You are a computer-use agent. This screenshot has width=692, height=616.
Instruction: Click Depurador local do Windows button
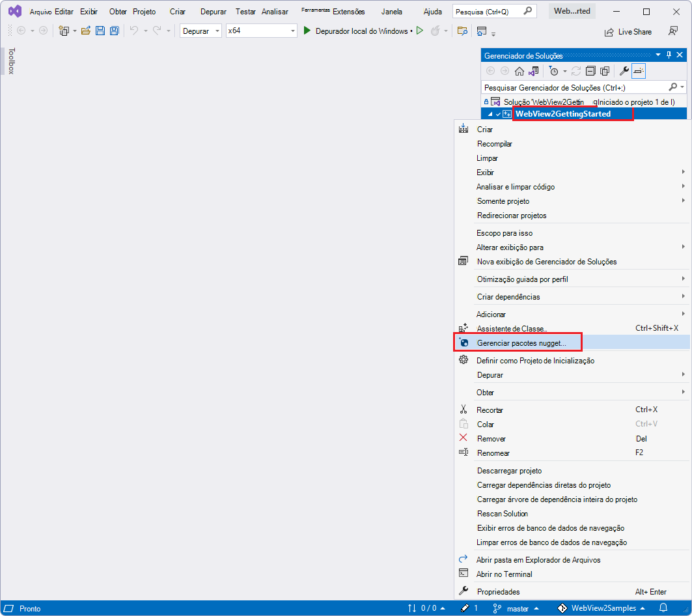[361, 31]
